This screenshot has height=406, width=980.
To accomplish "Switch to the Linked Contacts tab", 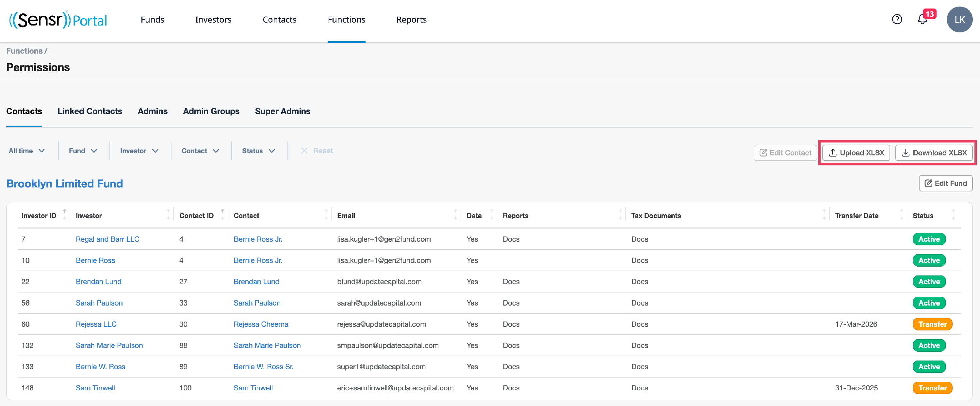I will 90,111.
